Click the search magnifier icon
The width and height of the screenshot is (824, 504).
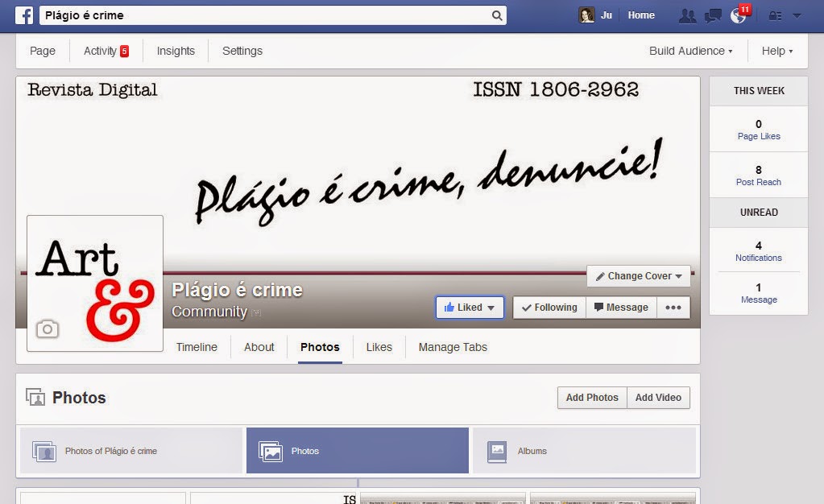point(497,15)
